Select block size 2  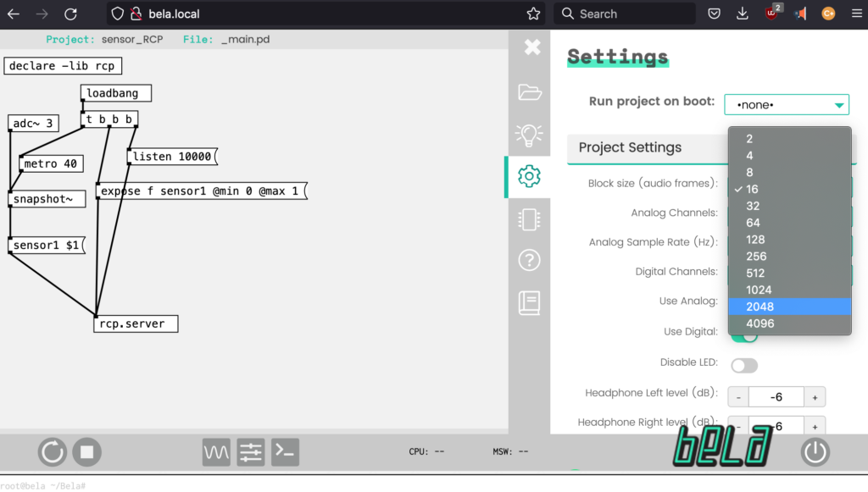790,139
